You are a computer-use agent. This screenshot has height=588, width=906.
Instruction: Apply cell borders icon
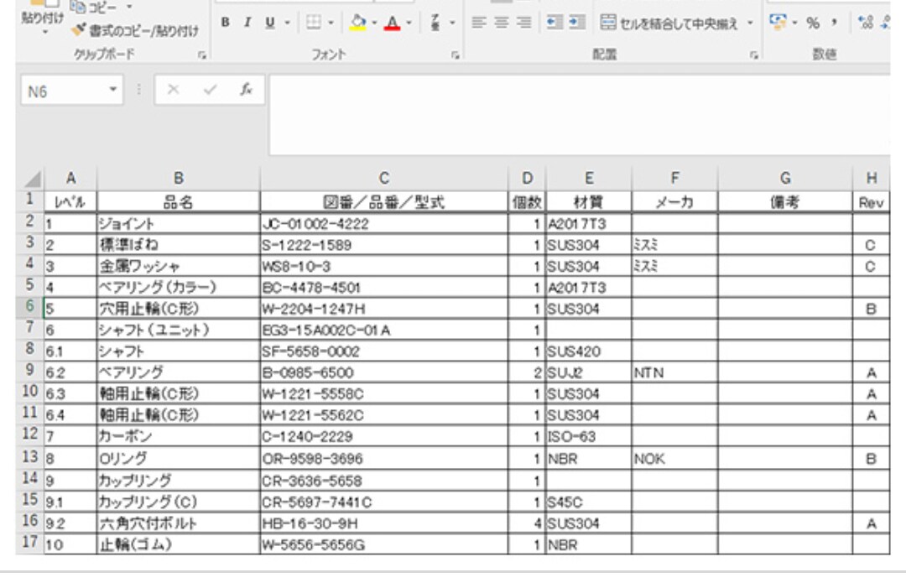coord(313,23)
